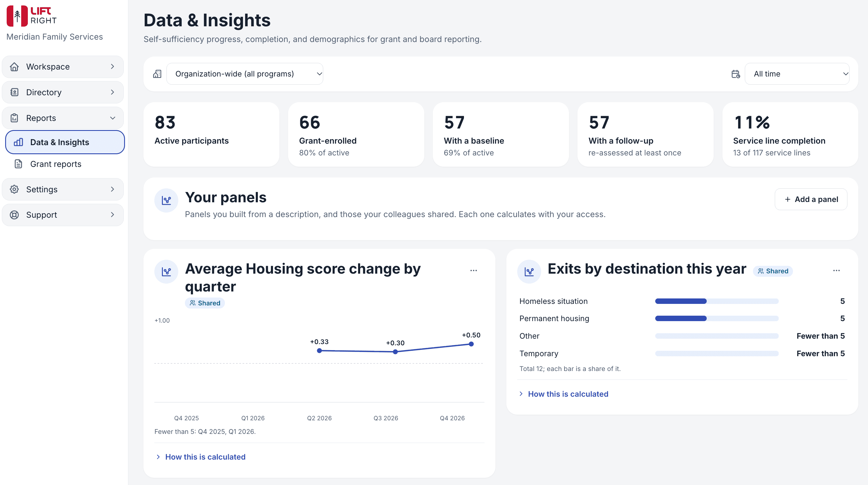The height and width of the screenshot is (485, 868).
Task: Collapse the Reports section chevron
Action: [x=113, y=118]
